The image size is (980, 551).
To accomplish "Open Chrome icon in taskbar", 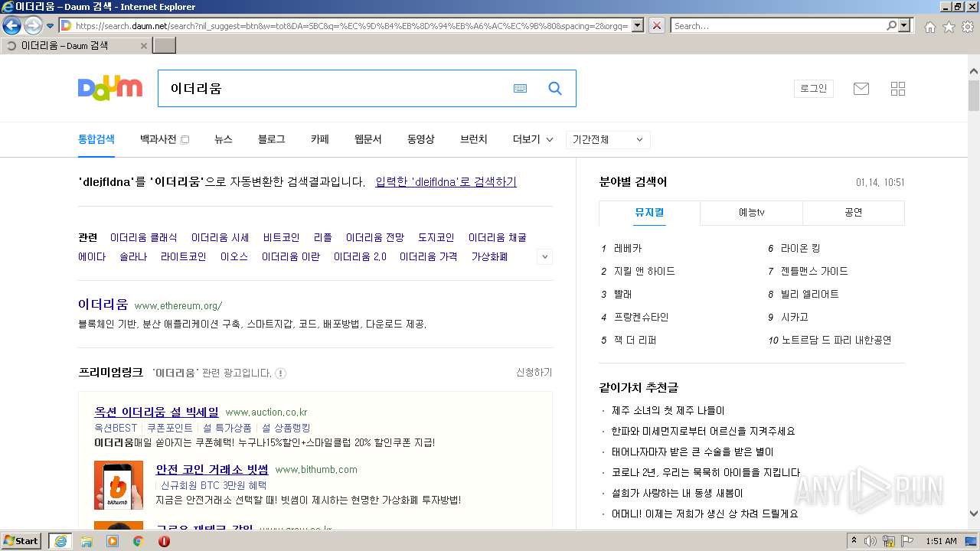I will pos(139,541).
